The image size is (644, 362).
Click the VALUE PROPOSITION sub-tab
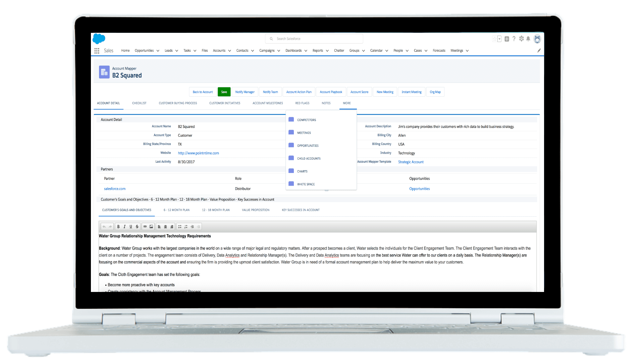pyautogui.click(x=256, y=209)
